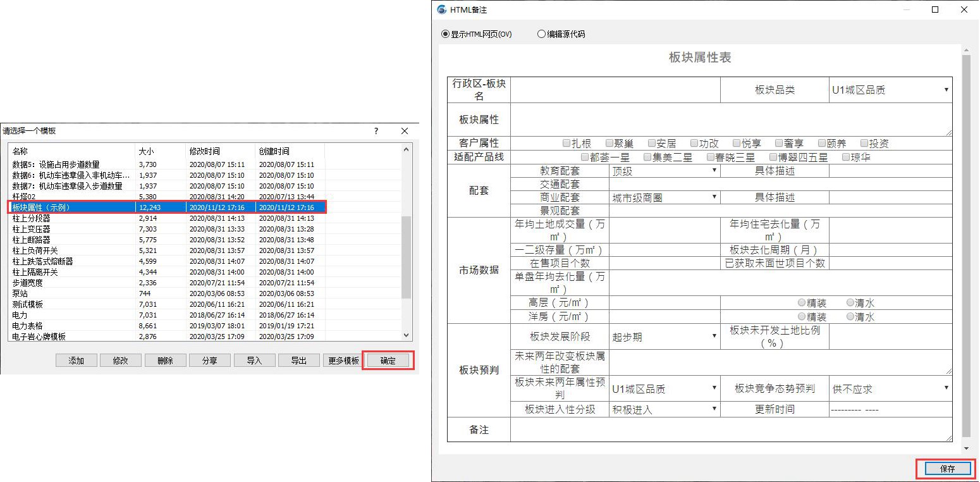Check the 琼华 checkbox

(846, 157)
